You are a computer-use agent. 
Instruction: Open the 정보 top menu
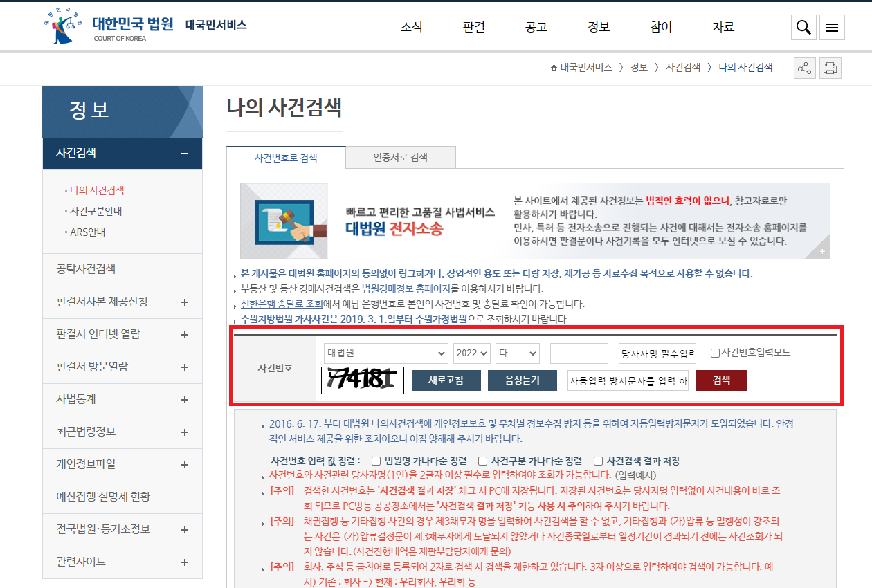[x=599, y=27]
